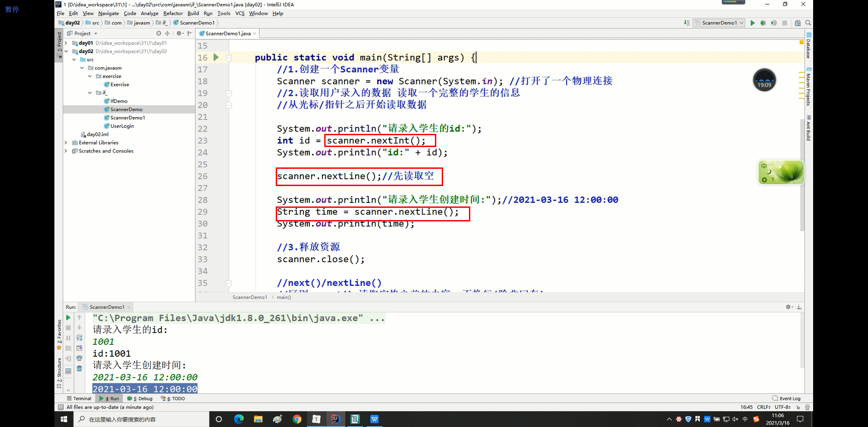Start debugging ScannerDemo1
The height and width of the screenshot is (427, 868).
[x=763, y=23]
